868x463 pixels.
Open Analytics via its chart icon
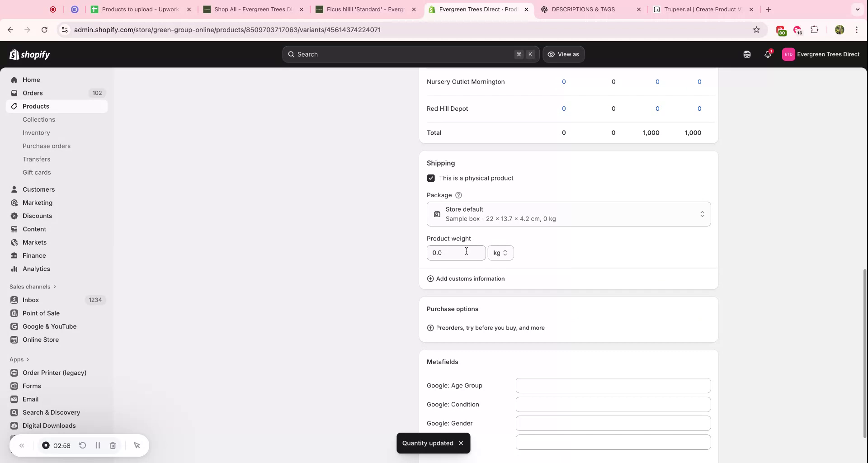(14, 269)
